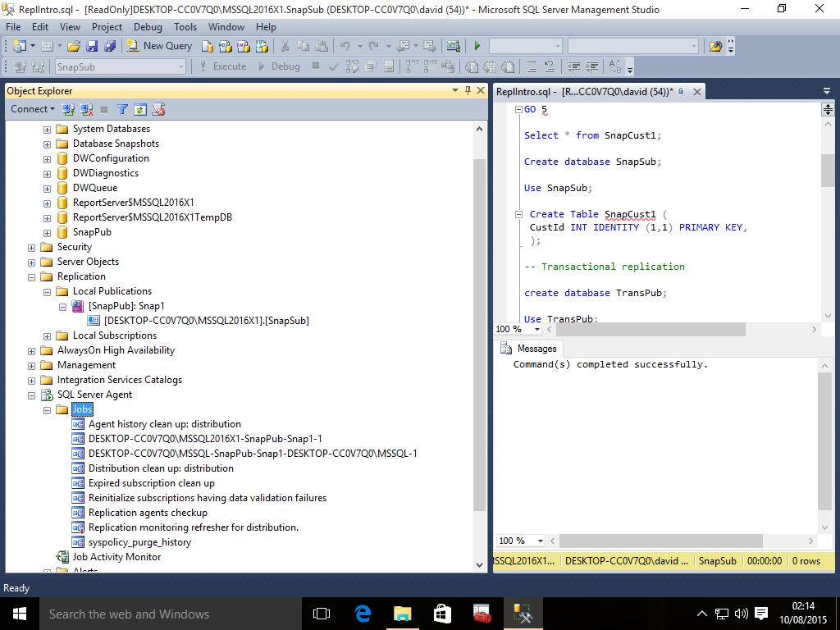The height and width of the screenshot is (630, 840).
Task: Open the Tools menu
Action: [x=185, y=27]
